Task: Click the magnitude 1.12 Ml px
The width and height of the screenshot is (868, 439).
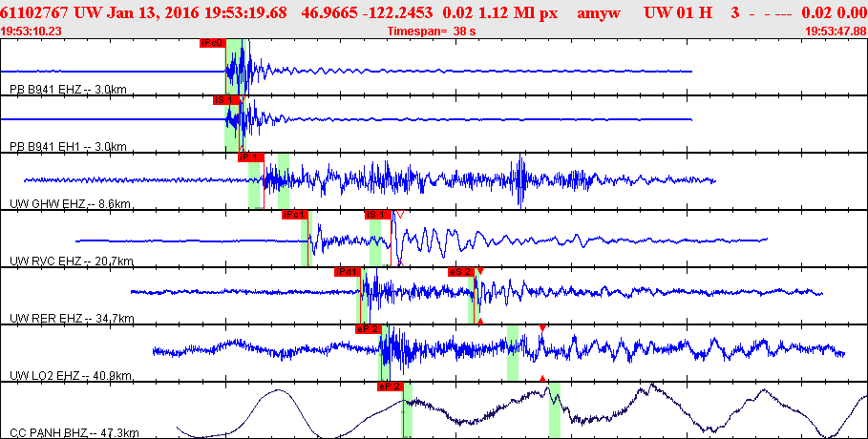Action: coord(511,13)
